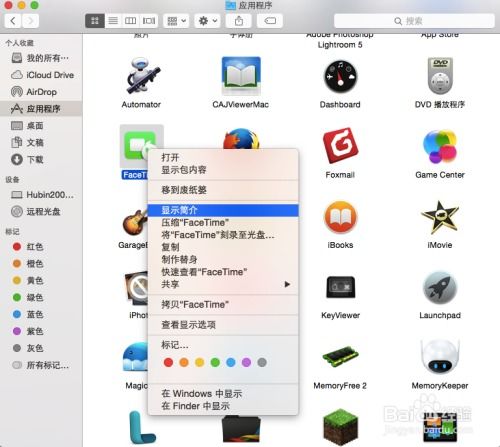Open 远程光盘 in the sidebar
The width and height of the screenshot is (500, 447).
[x=41, y=211]
